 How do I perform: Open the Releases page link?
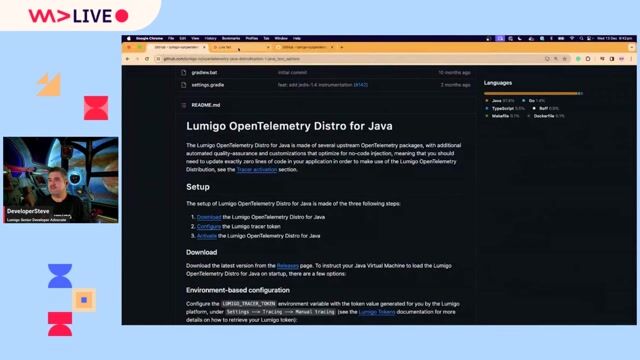pyautogui.click(x=288, y=266)
